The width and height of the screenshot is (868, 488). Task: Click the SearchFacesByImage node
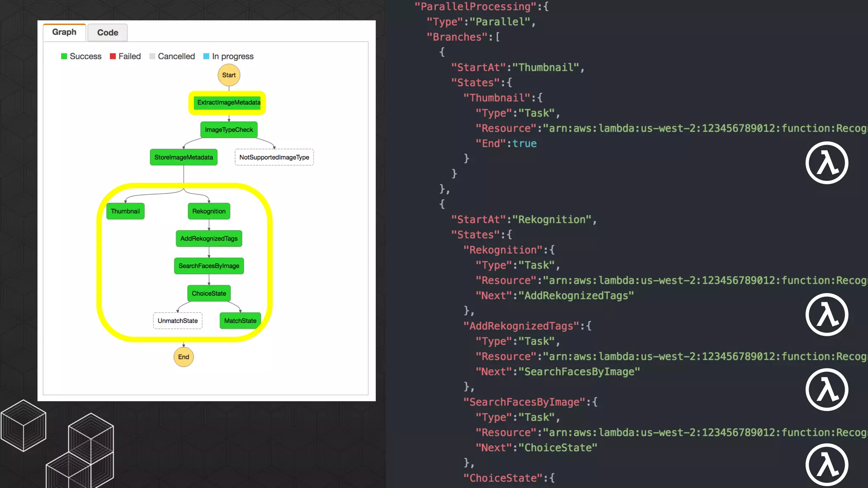[x=209, y=266]
